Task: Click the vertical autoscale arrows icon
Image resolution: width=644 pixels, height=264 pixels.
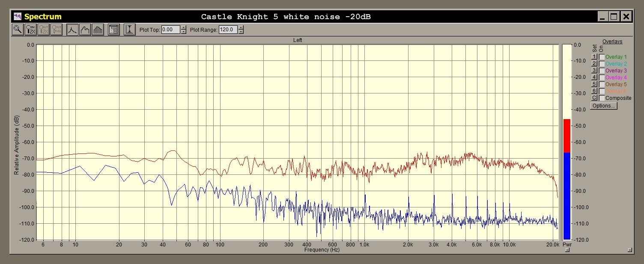Action: [x=129, y=30]
